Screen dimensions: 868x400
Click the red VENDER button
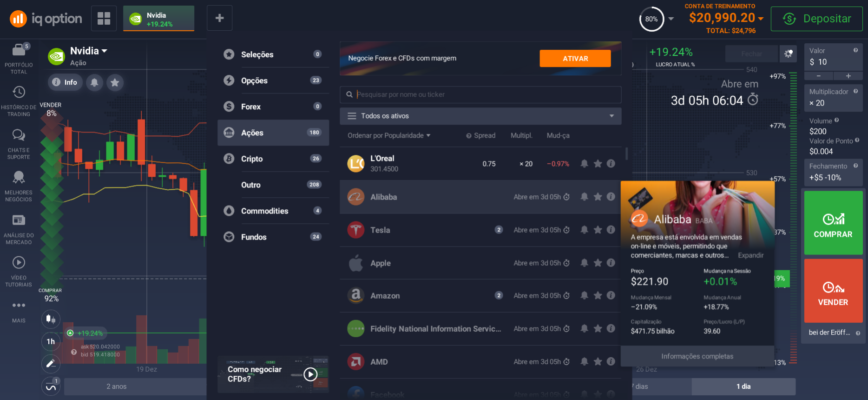[833, 291]
